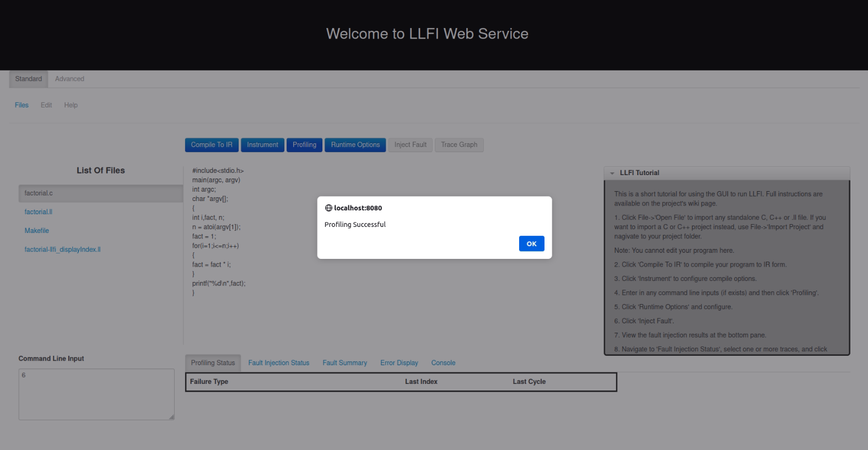
Task: Click the Profiling button
Action: (x=304, y=145)
